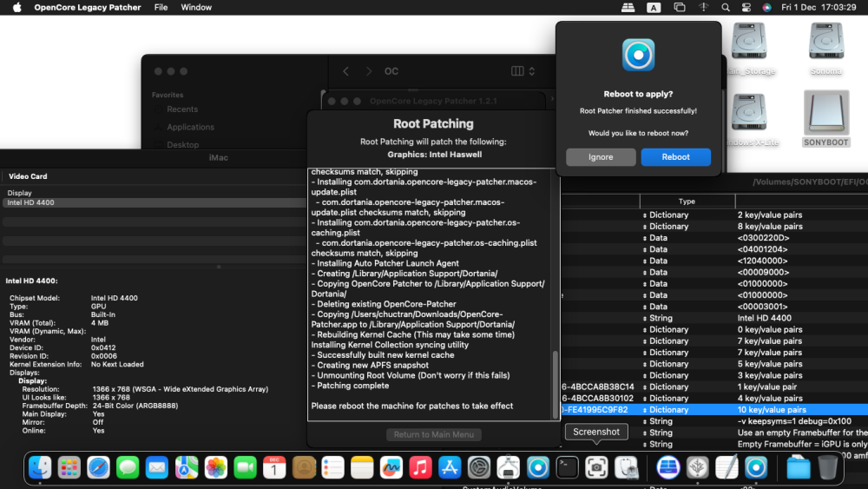Click the Screenshot app in the Dock

pyautogui.click(x=597, y=468)
